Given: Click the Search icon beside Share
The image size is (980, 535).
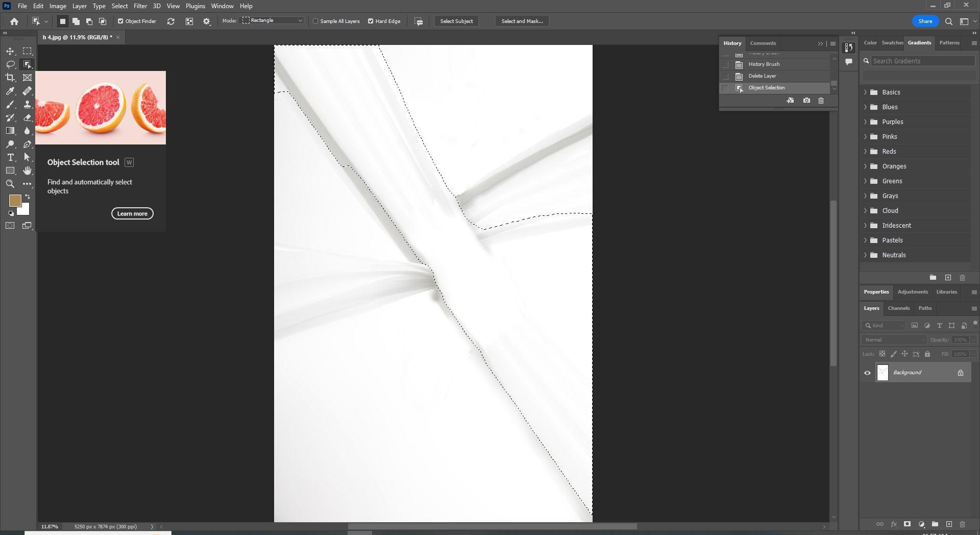Looking at the screenshot, I should pyautogui.click(x=948, y=21).
